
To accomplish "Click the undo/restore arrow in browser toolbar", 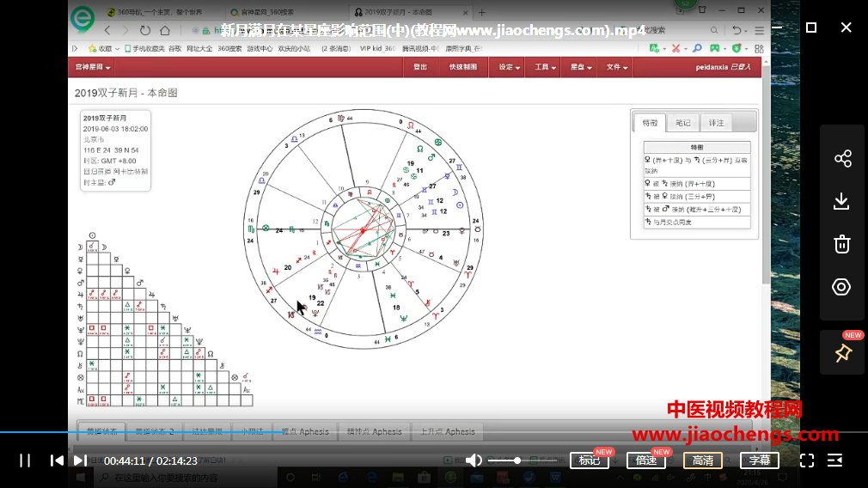I will coord(737,30).
